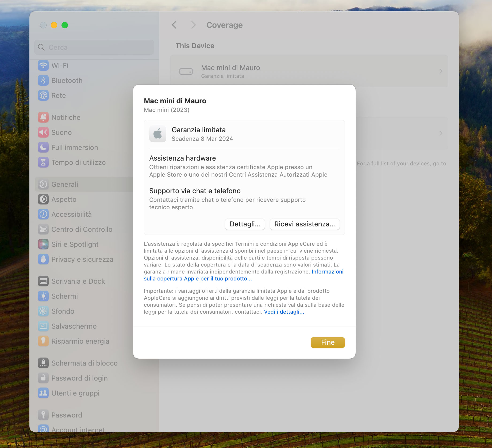Click the Assistenza hardware heading
This screenshot has width=492, height=448.
point(183,158)
